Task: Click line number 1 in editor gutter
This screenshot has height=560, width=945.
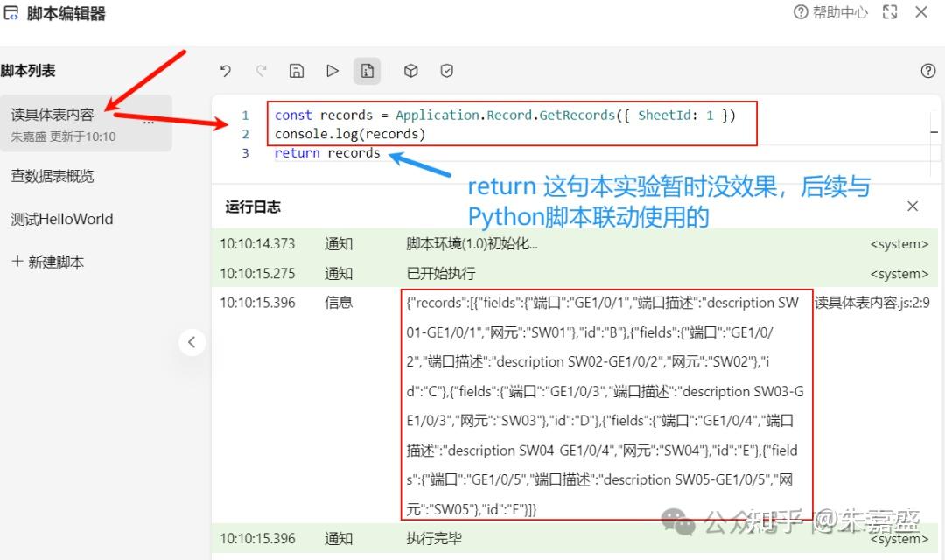Action: point(245,115)
